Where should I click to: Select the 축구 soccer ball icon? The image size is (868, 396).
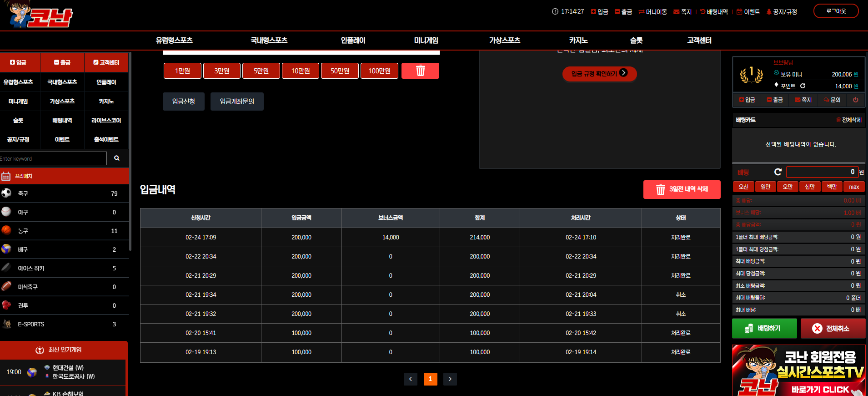tap(6, 193)
